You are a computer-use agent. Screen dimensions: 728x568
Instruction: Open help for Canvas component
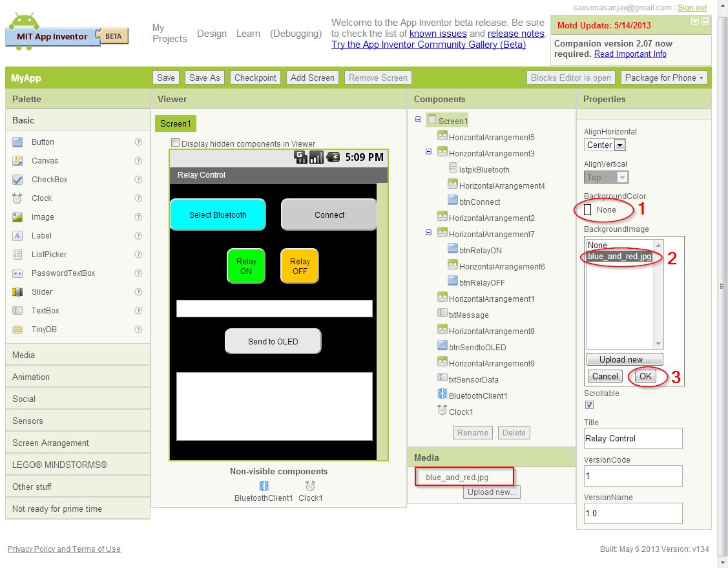pos(138,161)
